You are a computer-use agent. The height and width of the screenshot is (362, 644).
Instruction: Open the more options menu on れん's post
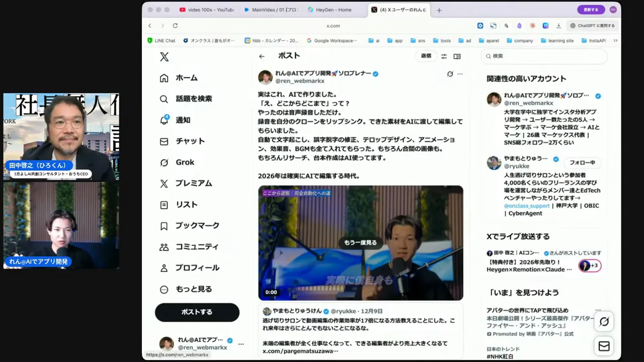pyautogui.click(x=459, y=73)
